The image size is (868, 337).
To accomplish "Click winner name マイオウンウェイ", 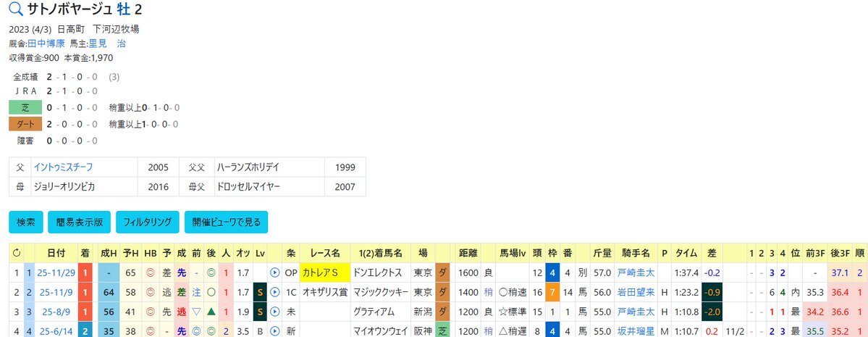I will click(x=380, y=331).
